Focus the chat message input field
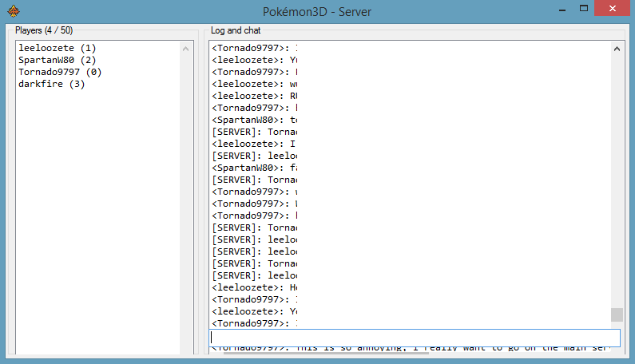 [414, 338]
